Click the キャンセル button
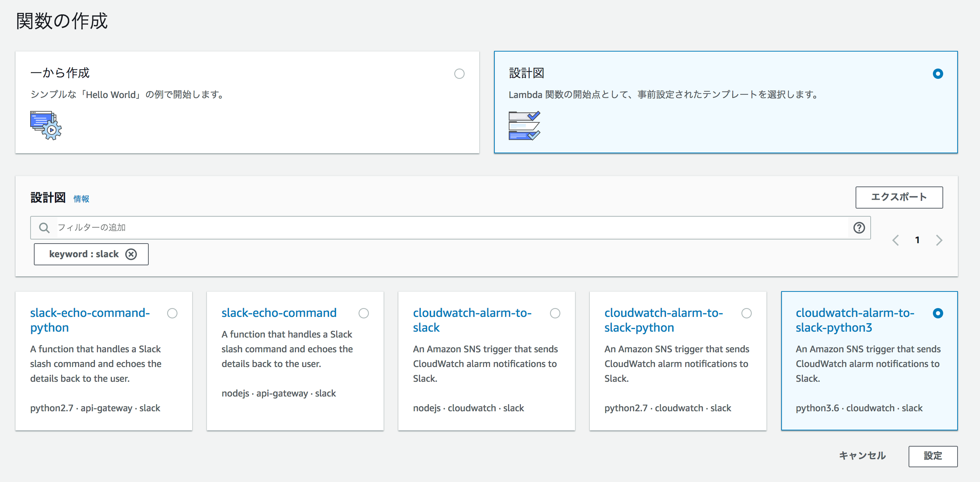The width and height of the screenshot is (980, 482). pyautogui.click(x=862, y=456)
